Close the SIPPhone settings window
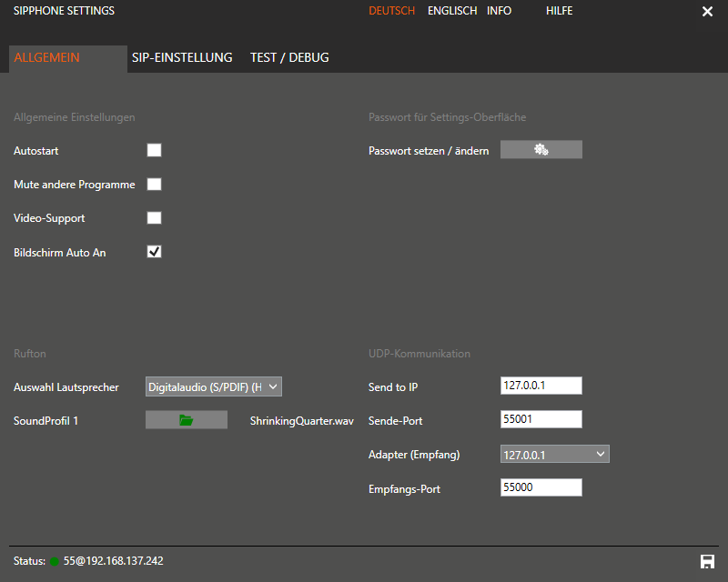 (x=707, y=12)
